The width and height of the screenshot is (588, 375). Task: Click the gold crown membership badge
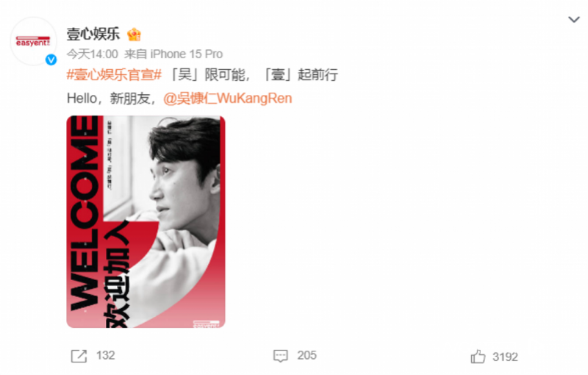(x=134, y=35)
